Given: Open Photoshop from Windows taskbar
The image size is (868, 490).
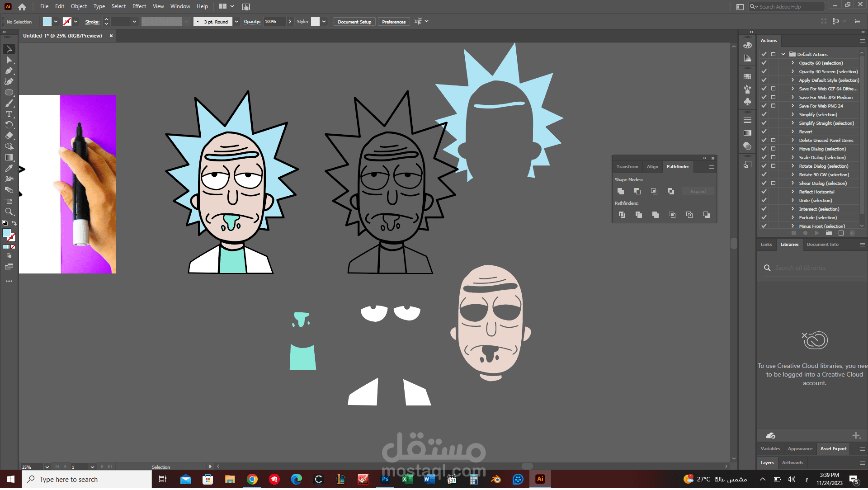Looking at the screenshot, I should [x=385, y=480].
